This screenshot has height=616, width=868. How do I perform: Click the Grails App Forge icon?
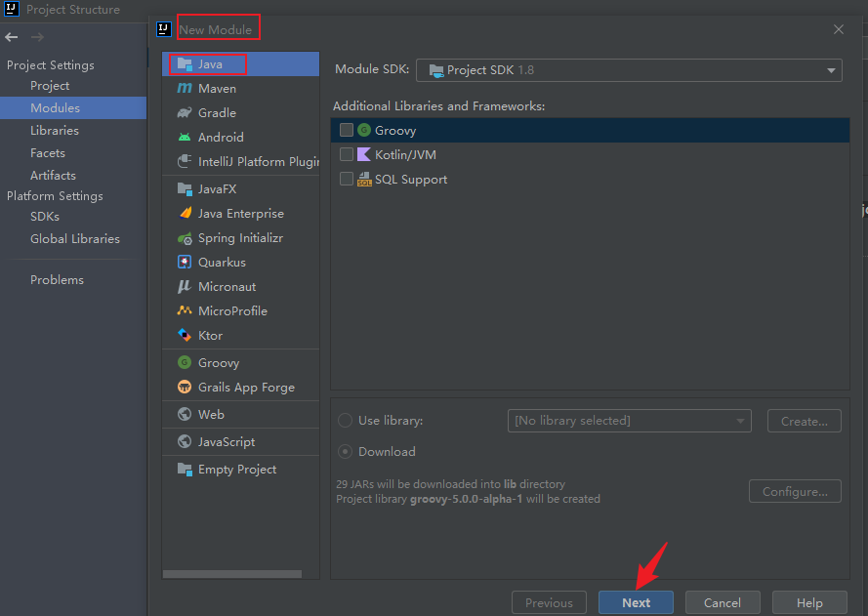coord(185,387)
